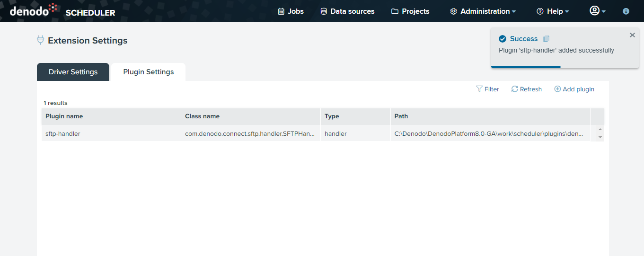Open the Filter option
The width and height of the screenshot is (644, 256).
pos(487,89)
